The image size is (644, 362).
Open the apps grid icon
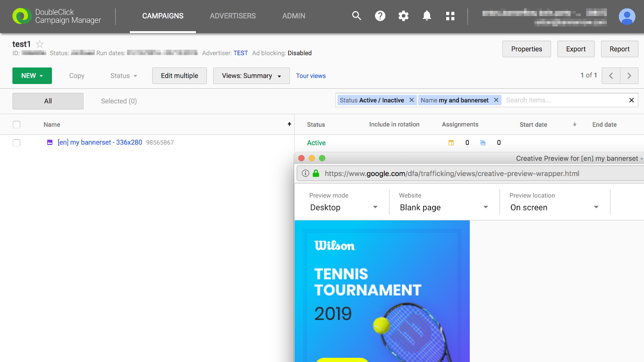click(x=450, y=16)
